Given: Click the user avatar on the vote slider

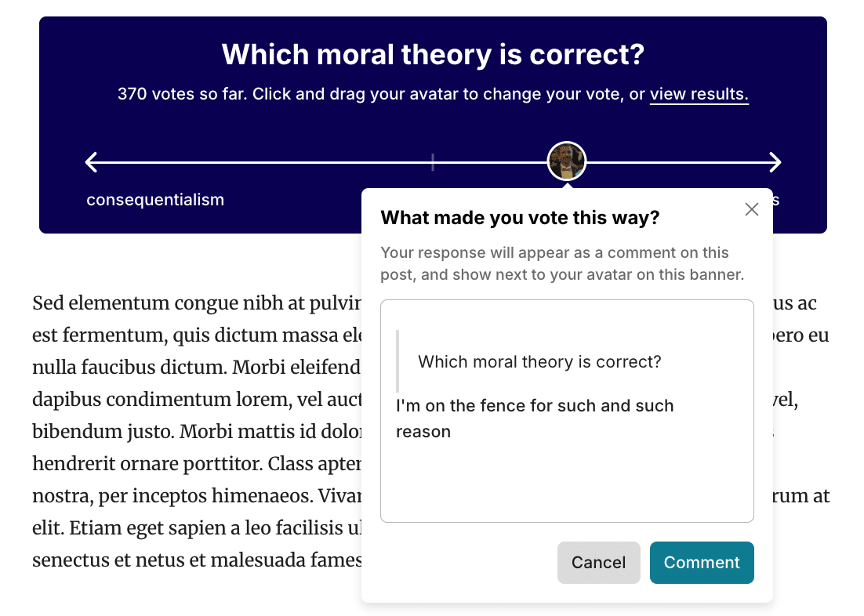Looking at the screenshot, I should coord(566,161).
